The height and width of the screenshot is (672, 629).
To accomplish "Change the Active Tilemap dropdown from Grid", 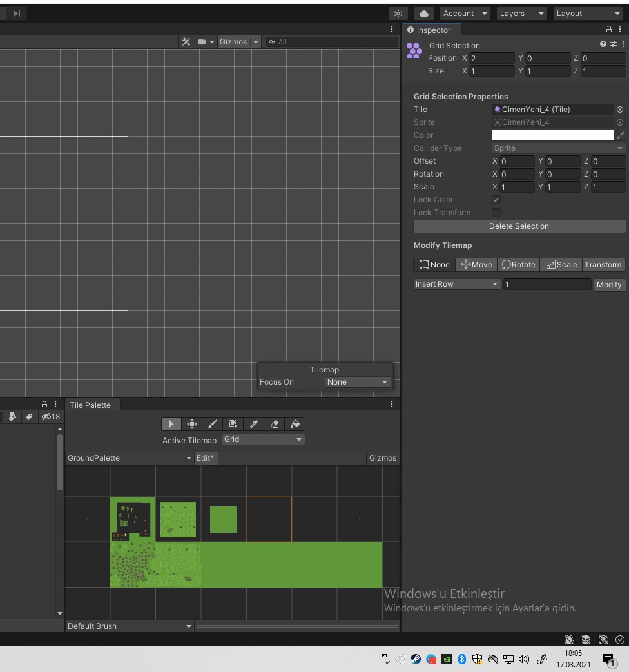I will pos(263,440).
